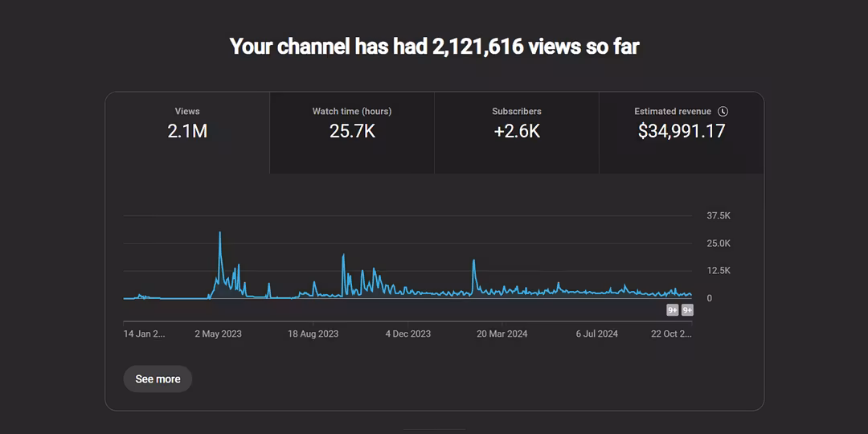This screenshot has height=434, width=868.
Task: Select the 6 Jul 2024 axis label
Action: 596,334
